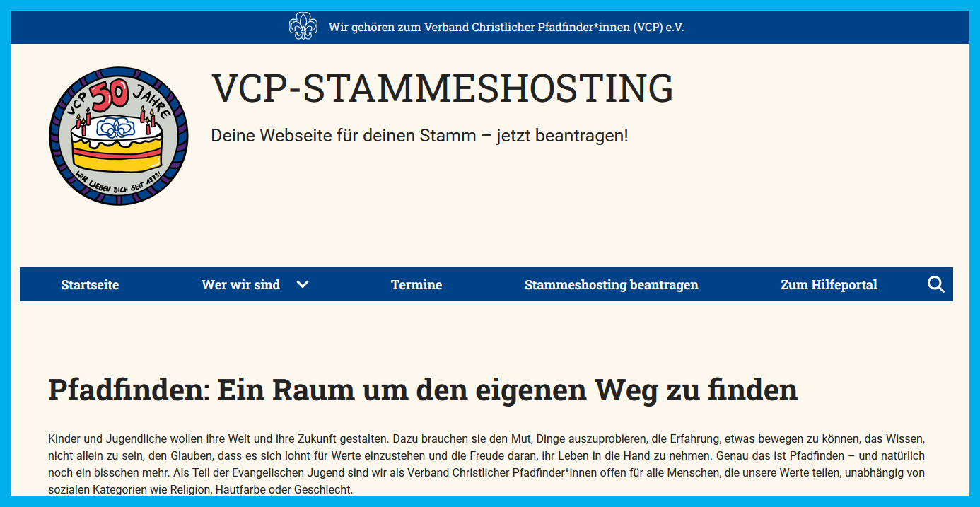Click the blue scout emblem on the cake
Screen dimensions: 980x507
click(115, 127)
